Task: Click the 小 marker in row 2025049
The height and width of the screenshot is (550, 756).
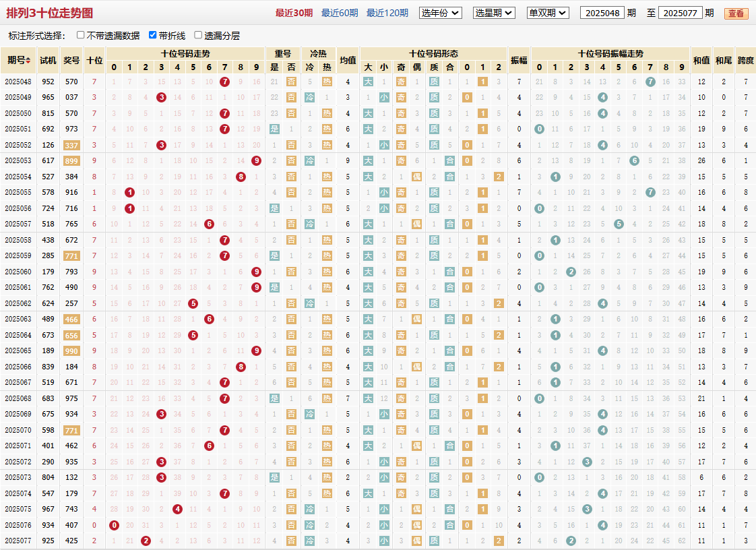Action: point(384,98)
